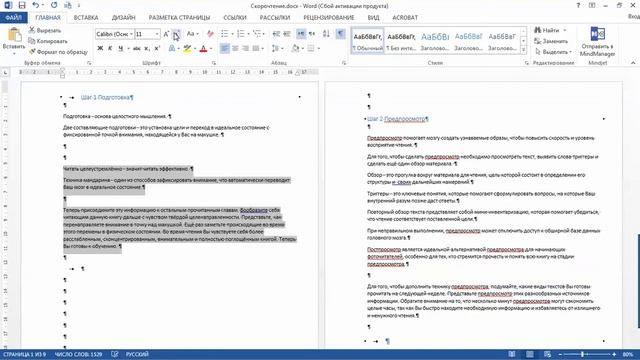
Task: Toggle italic К formatting
Action: [110, 49]
